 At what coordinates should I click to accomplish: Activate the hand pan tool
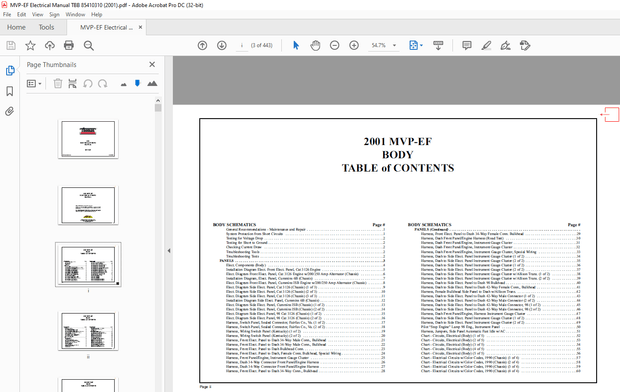[x=315, y=45]
